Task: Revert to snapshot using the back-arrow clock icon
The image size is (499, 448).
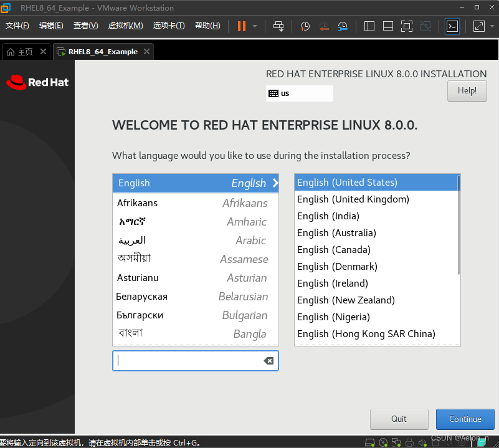Action: [324, 26]
